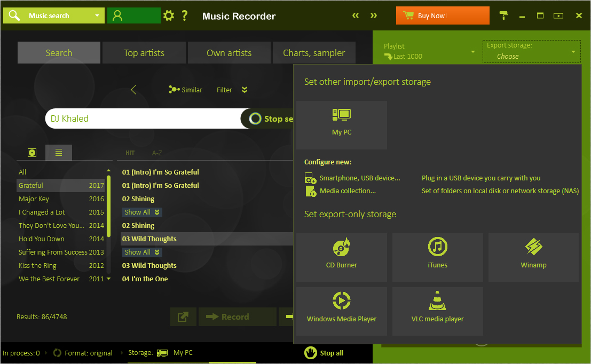The width and height of the screenshot is (591, 364).
Task: Click the rewind double-arrow left icon
Action: click(x=356, y=15)
